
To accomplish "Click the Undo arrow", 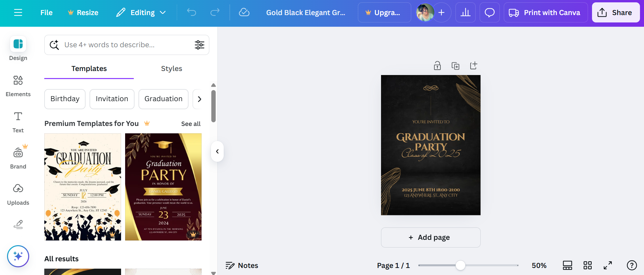I will click(x=192, y=12).
